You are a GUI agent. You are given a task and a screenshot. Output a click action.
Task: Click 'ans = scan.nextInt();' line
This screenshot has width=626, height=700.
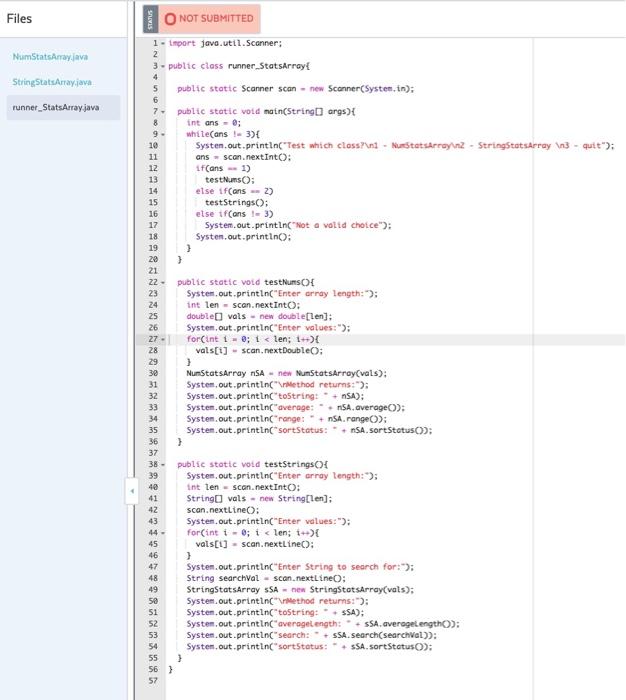coord(243,157)
